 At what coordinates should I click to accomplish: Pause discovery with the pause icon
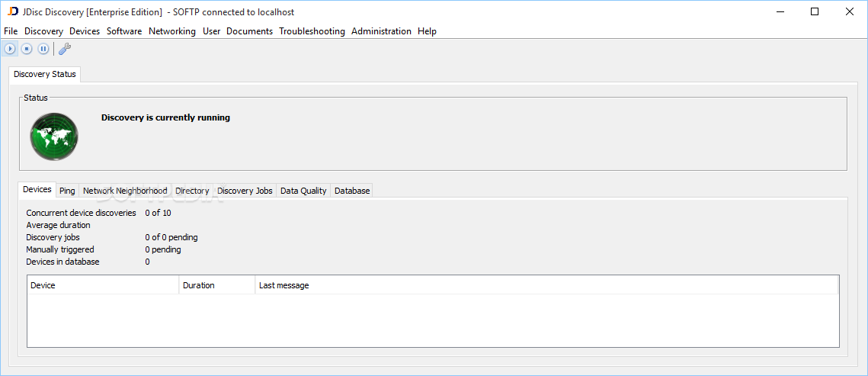tap(43, 49)
